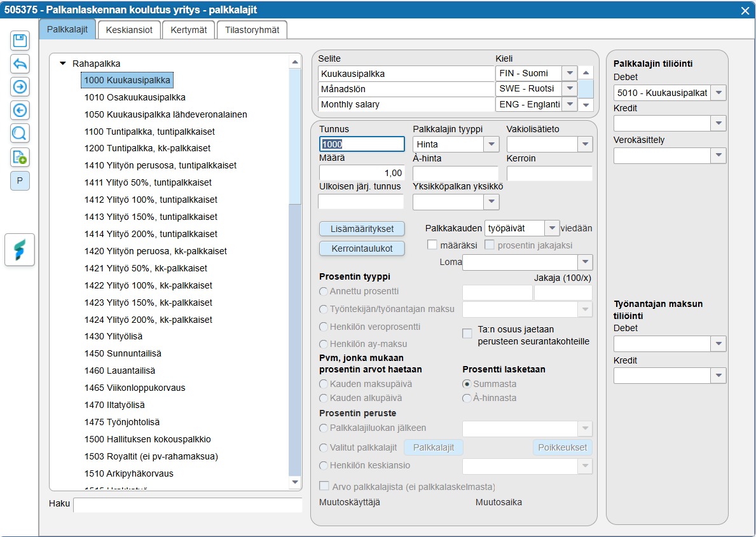Click the tree list scrollbar down arrow
The width and height of the screenshot is (756, 537).
coord(295,482)
